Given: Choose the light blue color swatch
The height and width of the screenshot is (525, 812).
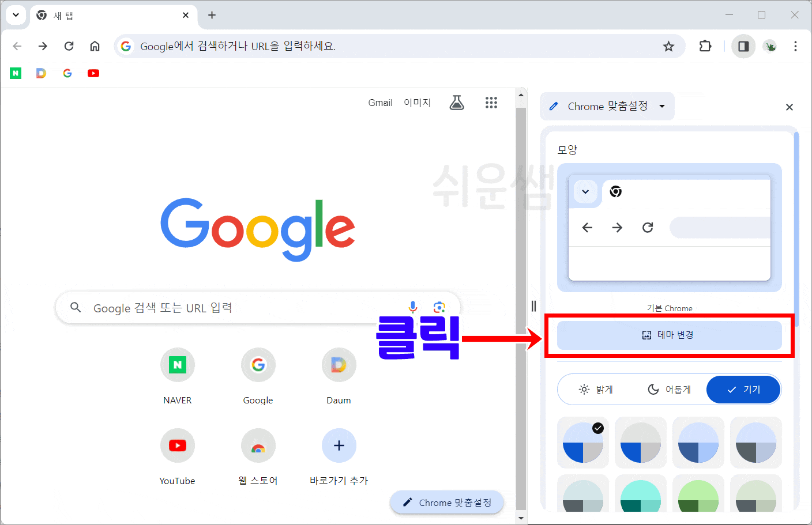Looking at the screenshot, I should [698, 443].
